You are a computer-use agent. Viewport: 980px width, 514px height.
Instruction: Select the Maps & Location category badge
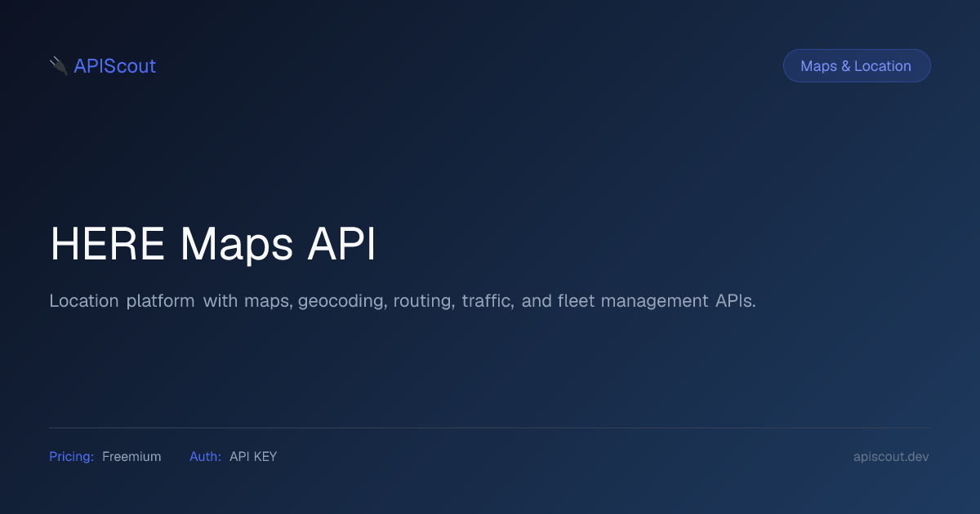point(857,66)
